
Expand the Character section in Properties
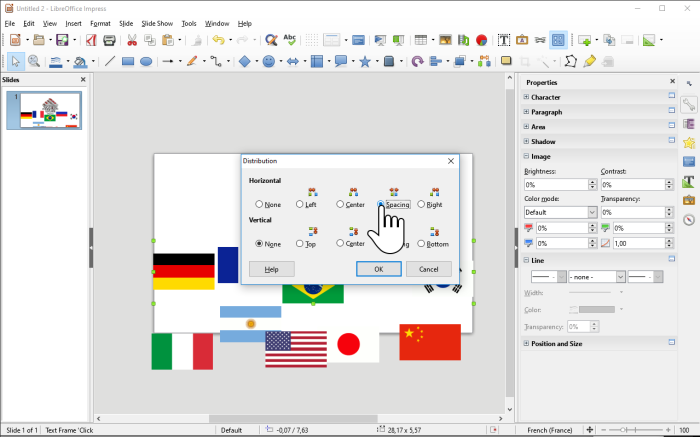click(x=526, y=97)
